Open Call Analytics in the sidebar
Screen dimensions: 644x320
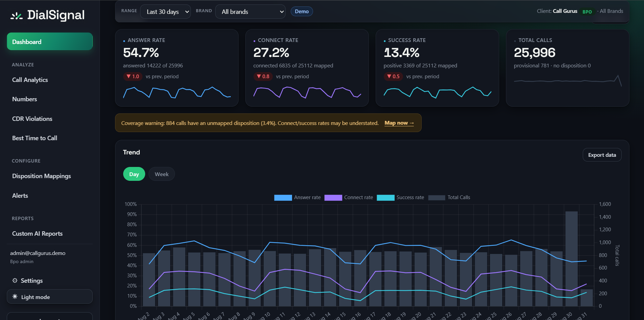(30, 80)
